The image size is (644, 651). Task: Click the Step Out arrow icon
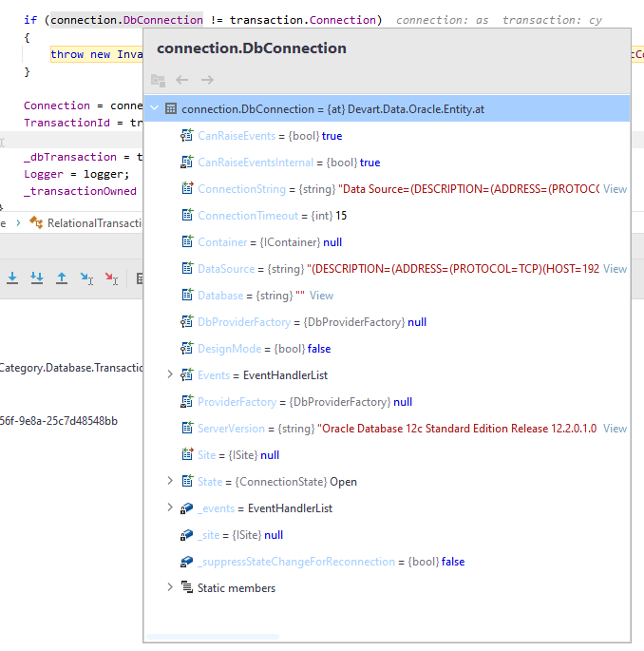click(62, 278)
